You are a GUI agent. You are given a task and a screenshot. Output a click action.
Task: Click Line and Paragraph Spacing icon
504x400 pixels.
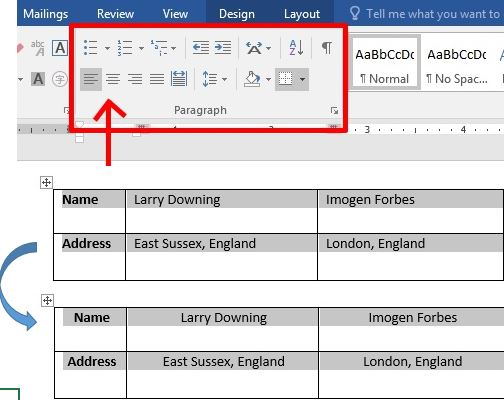click(x=210, y=79)
